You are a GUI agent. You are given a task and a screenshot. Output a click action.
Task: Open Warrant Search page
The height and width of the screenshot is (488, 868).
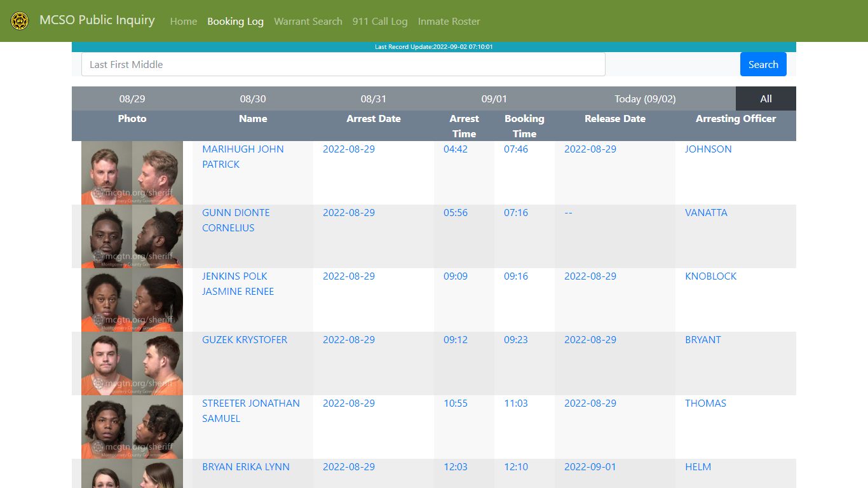tap(308, 21)
